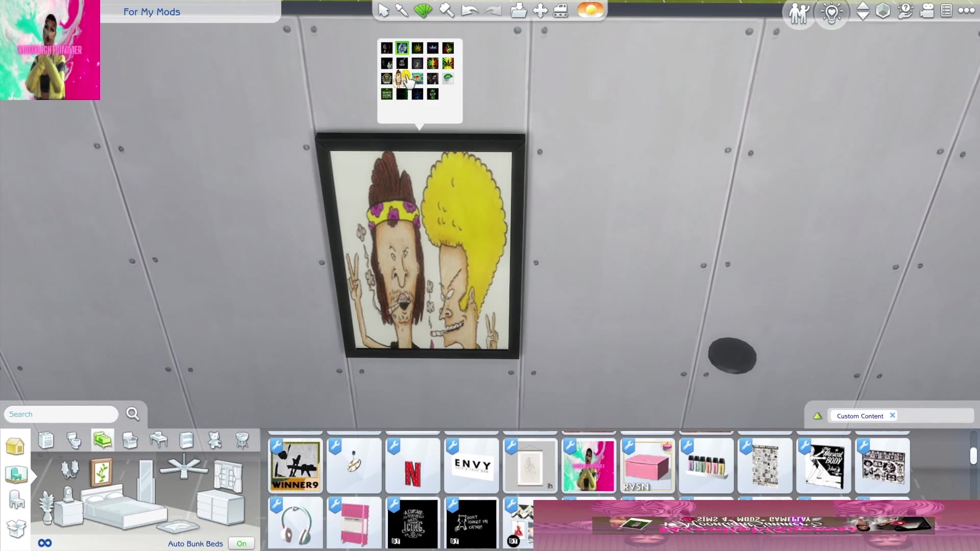Select the Bulldozer tool
Viewport: 980px width, 551px height.
(x=561, y=10)
